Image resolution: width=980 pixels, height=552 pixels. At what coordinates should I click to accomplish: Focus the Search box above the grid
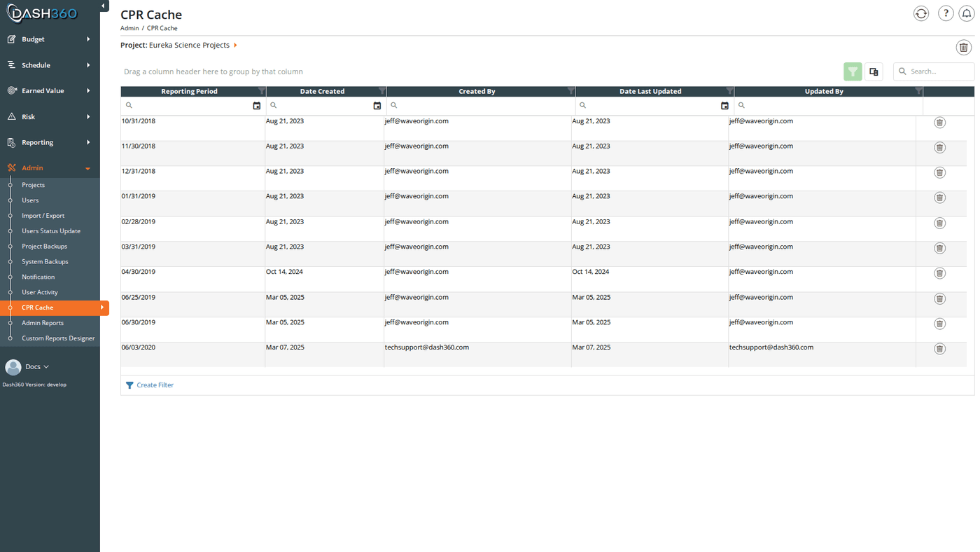[934, 71]
